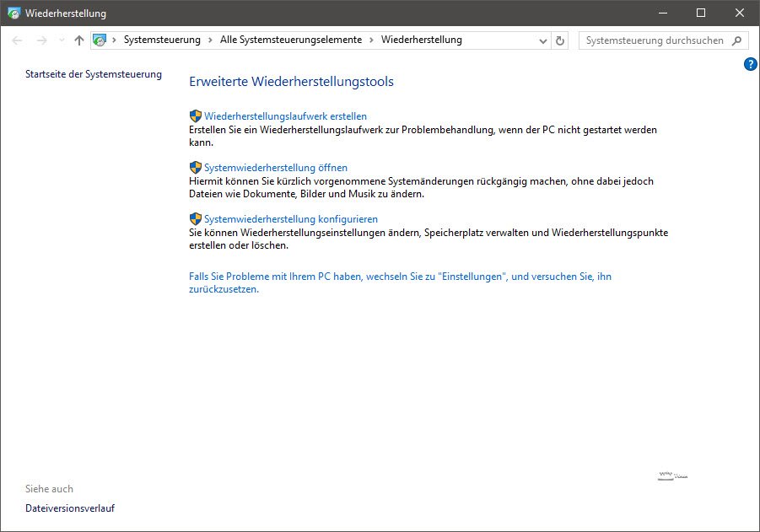This screenshot has width=760, height=532.
Task: Open Dateiversionsverlauf under Siehe auch
Action: (70, 508)
